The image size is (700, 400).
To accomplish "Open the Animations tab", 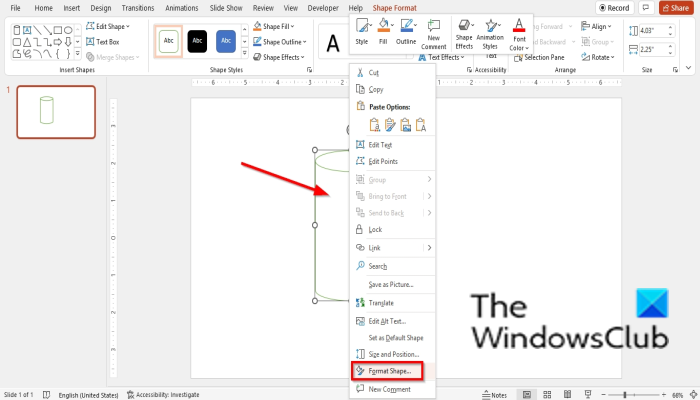I will click(182, 8).
